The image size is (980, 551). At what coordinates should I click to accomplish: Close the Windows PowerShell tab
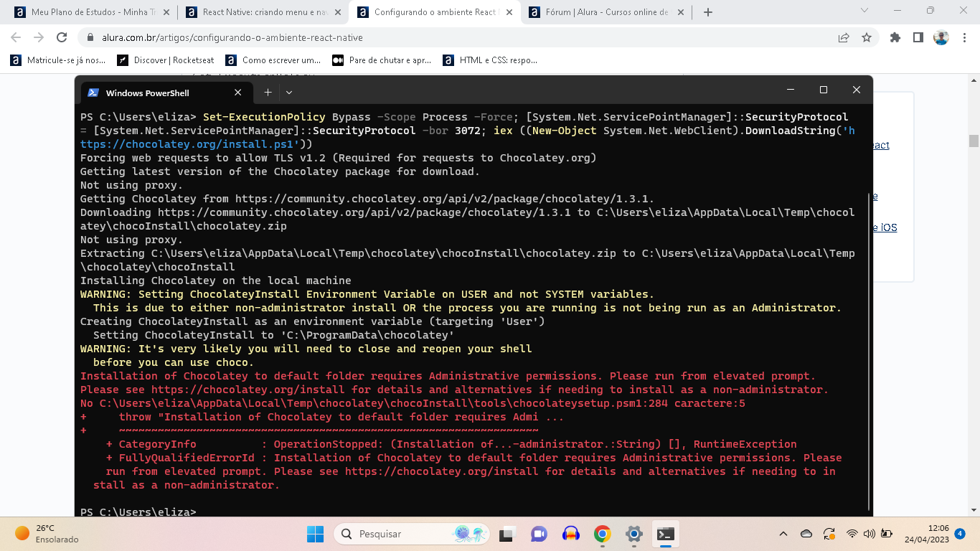(238, 93)
